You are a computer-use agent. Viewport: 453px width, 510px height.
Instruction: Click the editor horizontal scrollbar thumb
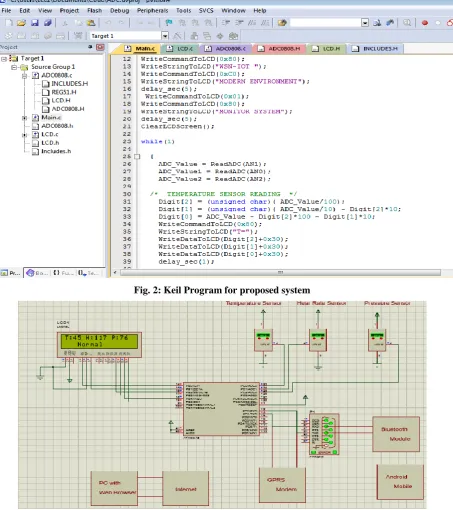pyautogui.click(x=280, y=273)
